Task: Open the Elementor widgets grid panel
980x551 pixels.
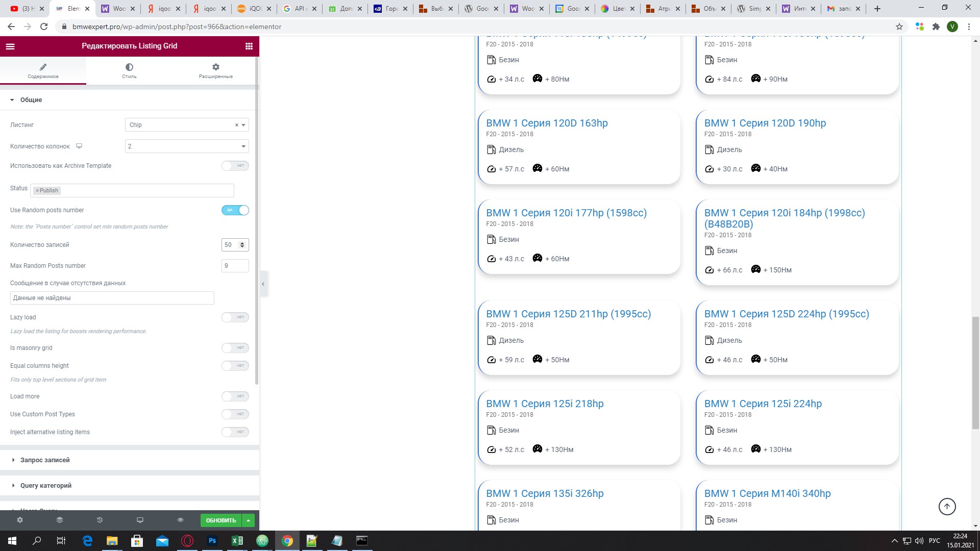Action: click(249, 46)
